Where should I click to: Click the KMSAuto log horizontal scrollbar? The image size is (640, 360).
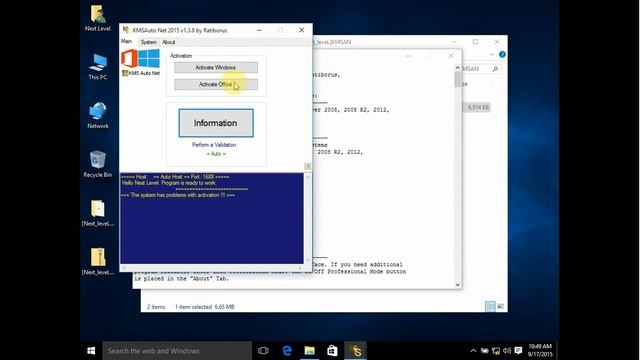[212, 268]
